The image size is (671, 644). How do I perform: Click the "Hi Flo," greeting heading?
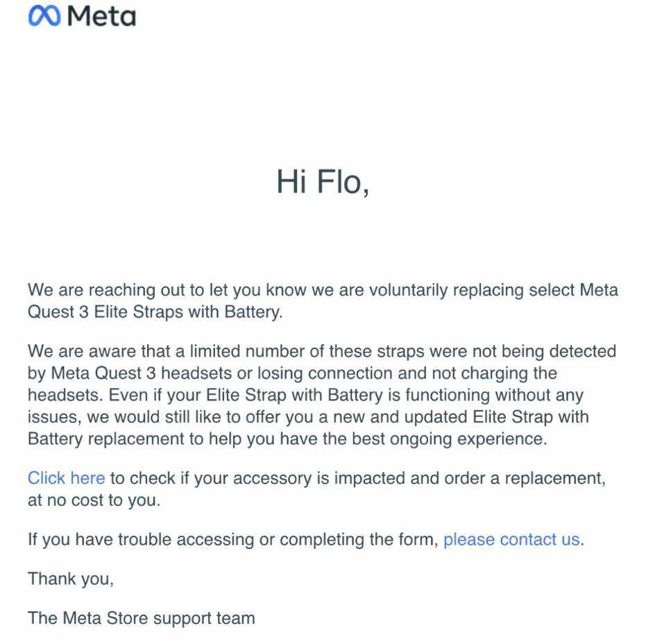(322, 182)
